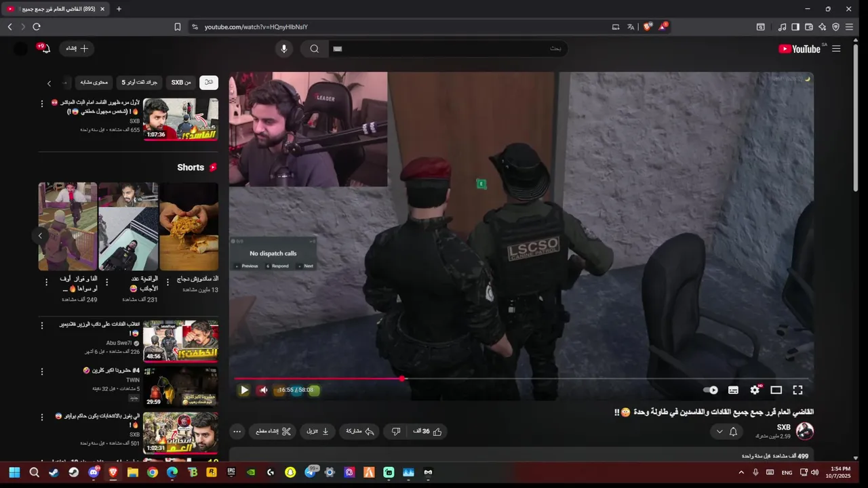Open the اللا ساندويش دجاج short thumbnail
This screenshot has width=868, height=488.
click(189, 226)
